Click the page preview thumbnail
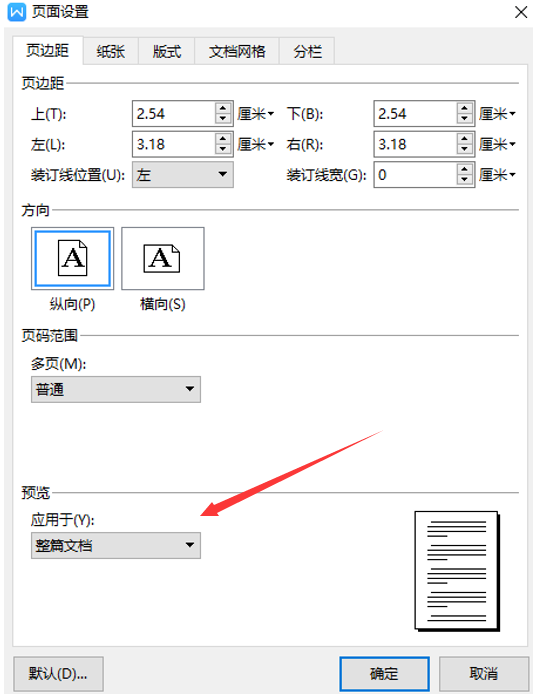 (457, 571)
